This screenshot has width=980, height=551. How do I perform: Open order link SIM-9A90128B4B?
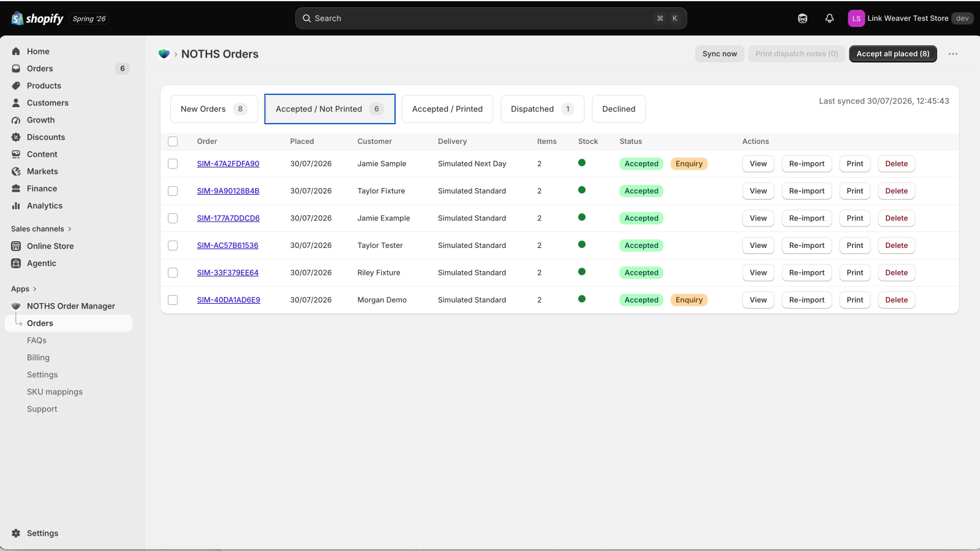pos(228,191)
